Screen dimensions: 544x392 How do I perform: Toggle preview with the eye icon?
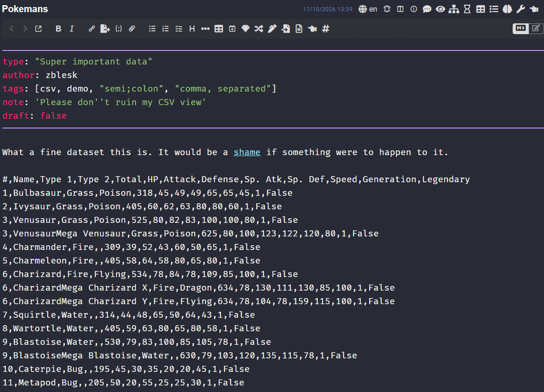pyautogui.click(x=440, y=9)
